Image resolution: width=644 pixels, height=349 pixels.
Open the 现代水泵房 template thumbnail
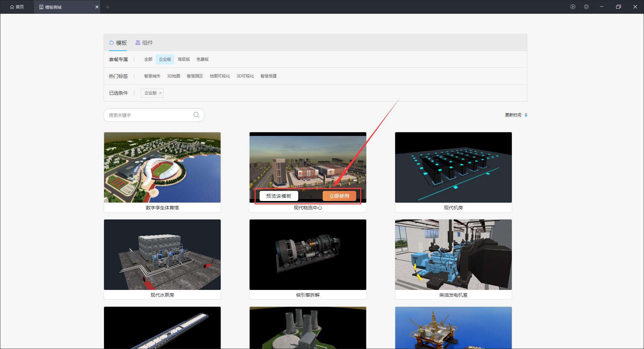pos(162,255)
